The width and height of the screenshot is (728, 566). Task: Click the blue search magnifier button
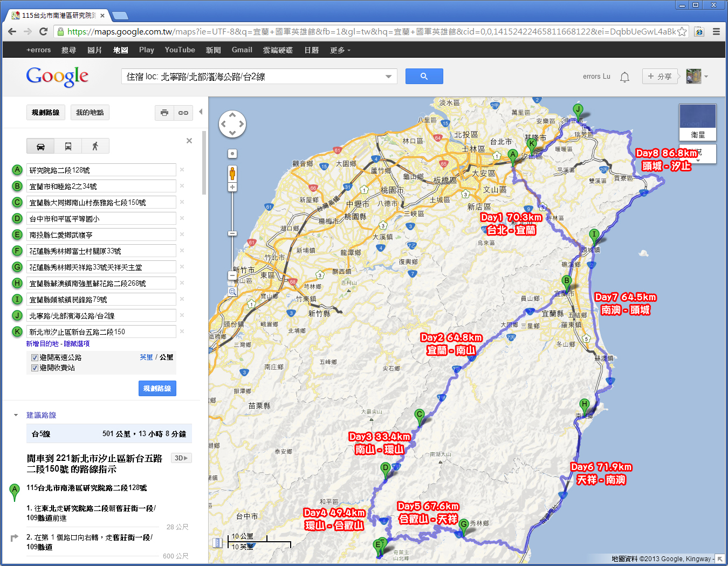coord(424,77)
